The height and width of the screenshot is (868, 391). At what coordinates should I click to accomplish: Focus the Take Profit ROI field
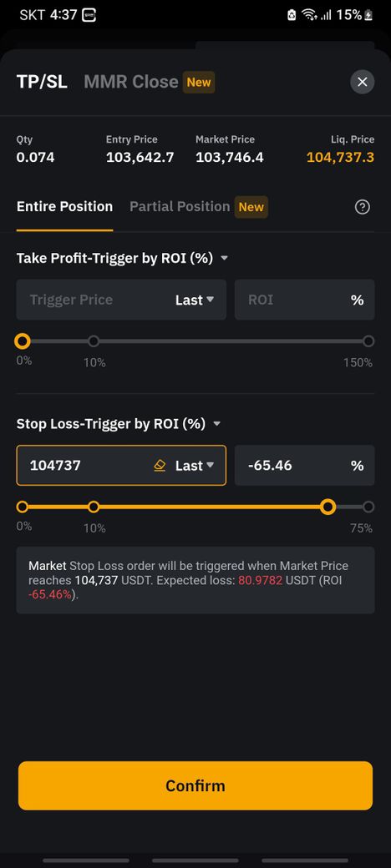click(305, 300)
